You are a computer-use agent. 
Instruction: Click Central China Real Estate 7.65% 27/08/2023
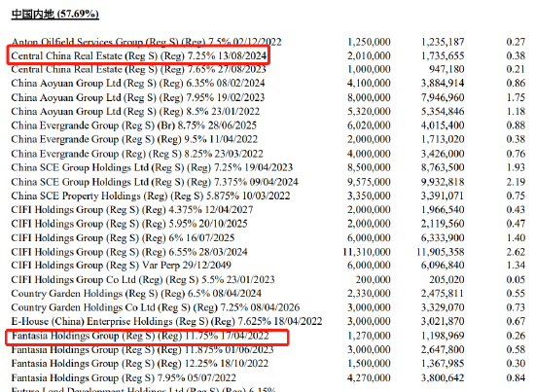point(138,69)
